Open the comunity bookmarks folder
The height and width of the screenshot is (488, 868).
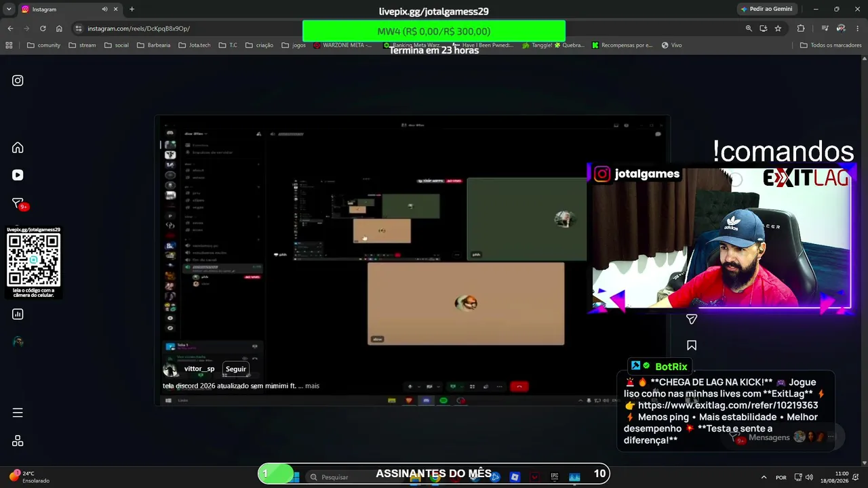tap(43, 45)
